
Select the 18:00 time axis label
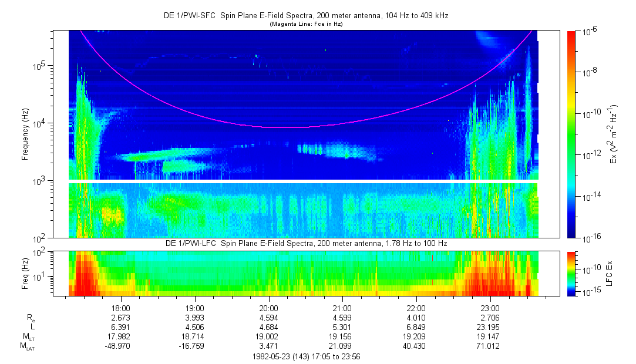click(x=121, y=308)
